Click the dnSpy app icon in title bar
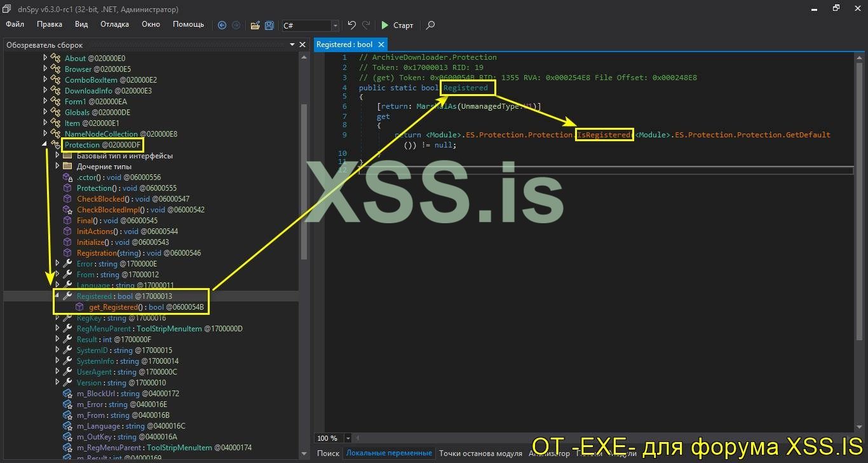 point(7,9)
